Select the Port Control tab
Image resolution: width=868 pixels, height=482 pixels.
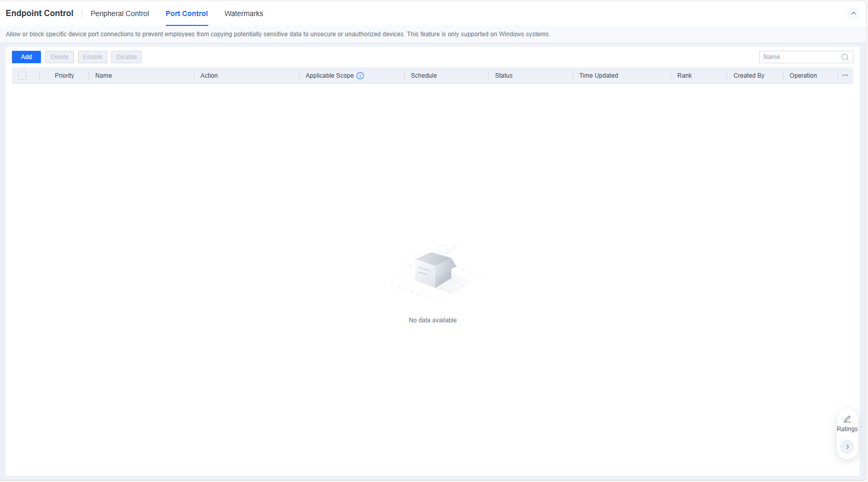[x=187, y=13]
